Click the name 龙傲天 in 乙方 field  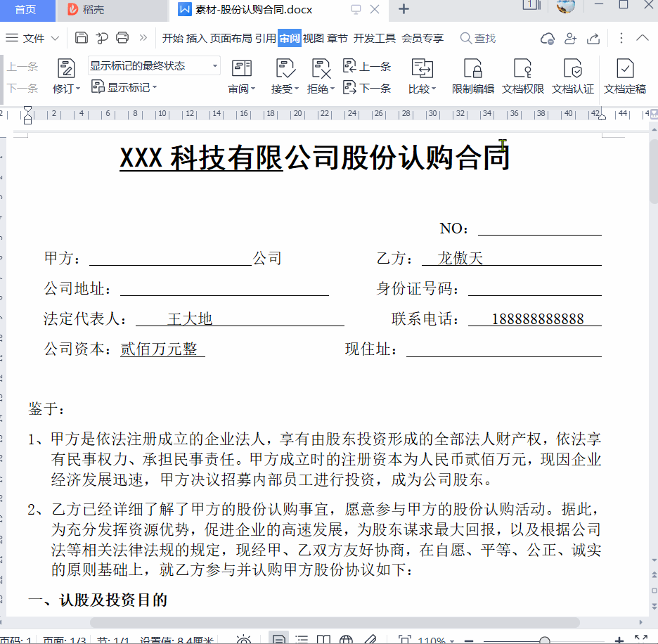click(x=460, y=258)
